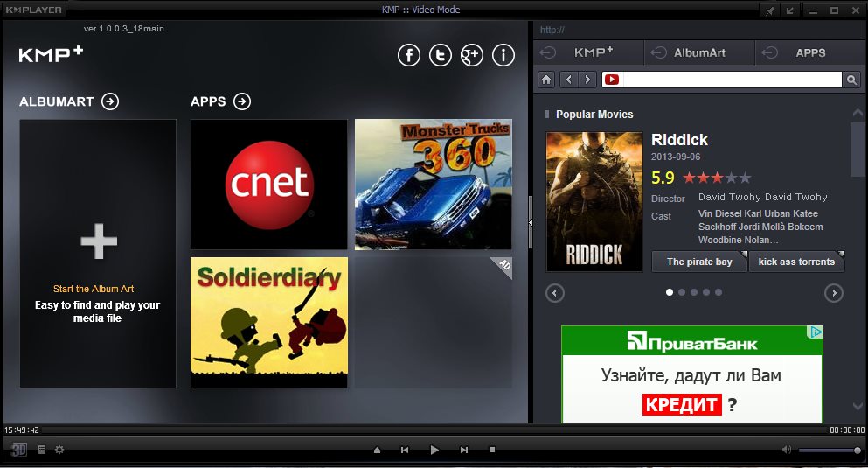Screen dimensions: 868x468
Task: Open the cnet app tile
Action: [269, 185]
